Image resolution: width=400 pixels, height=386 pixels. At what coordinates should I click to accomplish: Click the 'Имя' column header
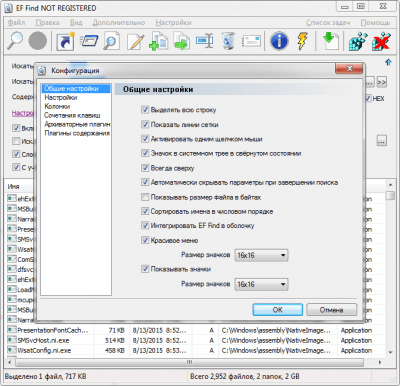(14, 186)
